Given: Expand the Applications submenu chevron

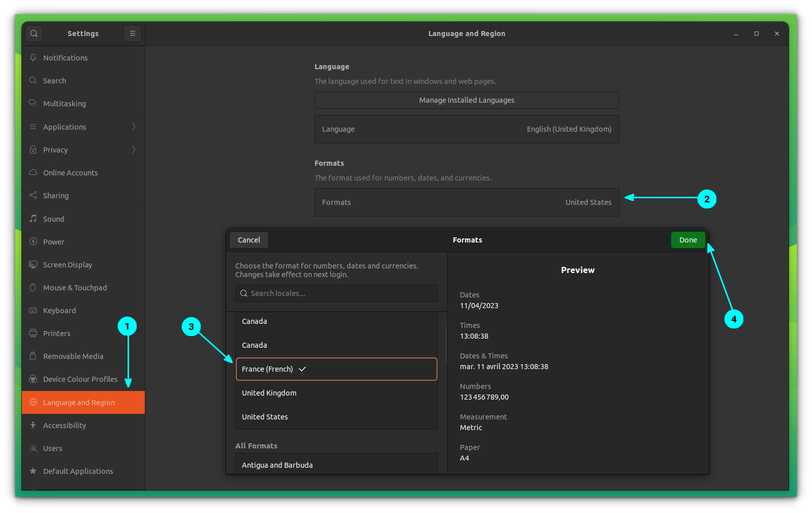Looking at the screenshot, I should click(x=134, y=127).
